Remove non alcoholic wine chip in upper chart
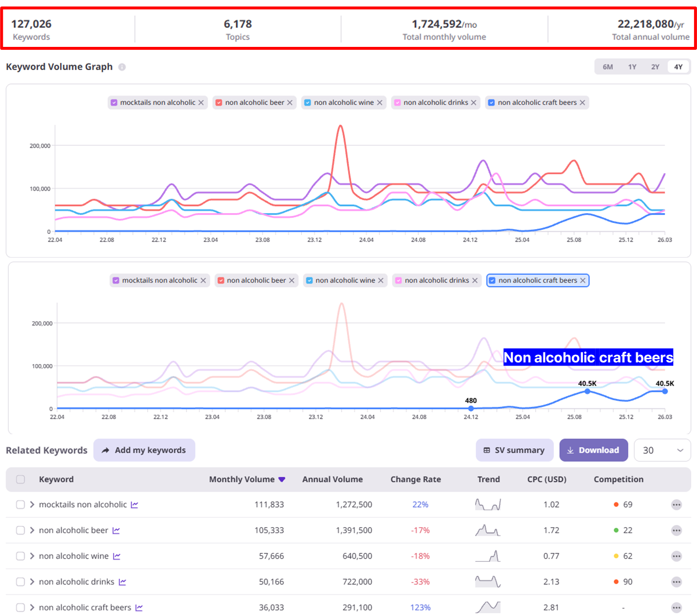 point(379,102)
